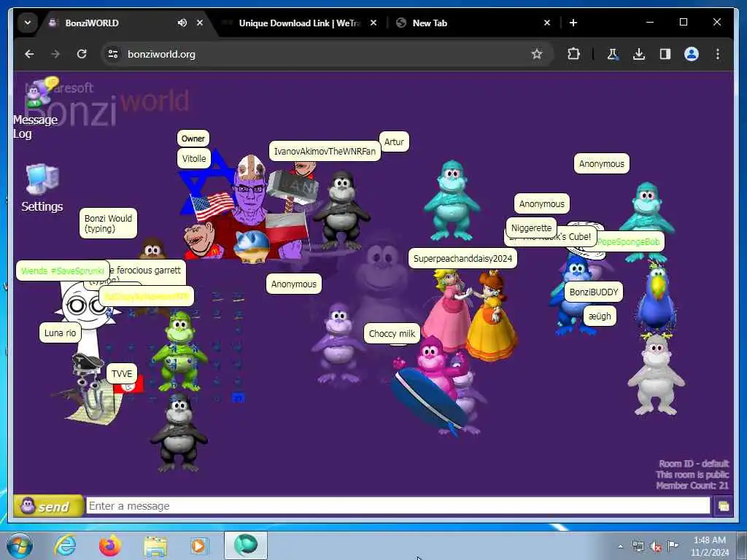Focus the 'Enter a message' input field

pyautogui.click(x=398, y=506)
